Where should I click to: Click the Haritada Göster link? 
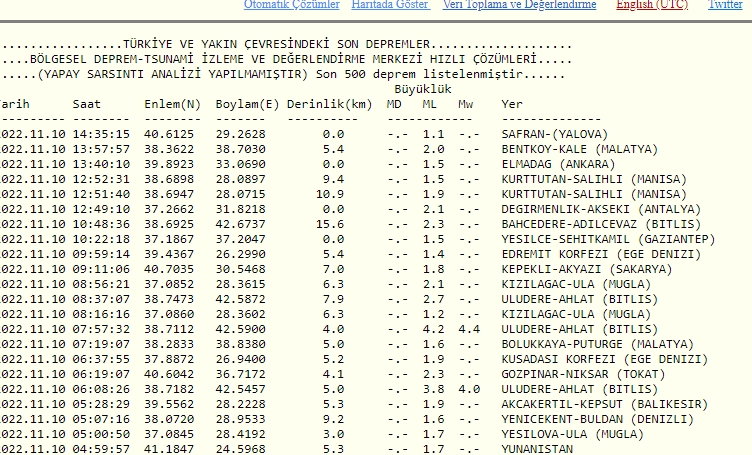[x=390, y=5]
